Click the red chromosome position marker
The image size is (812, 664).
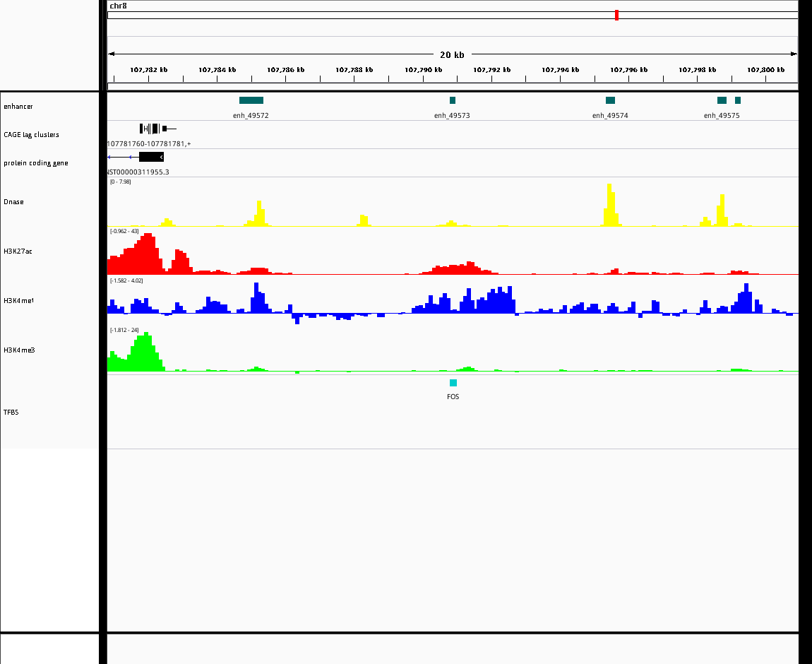coord(617,15)
